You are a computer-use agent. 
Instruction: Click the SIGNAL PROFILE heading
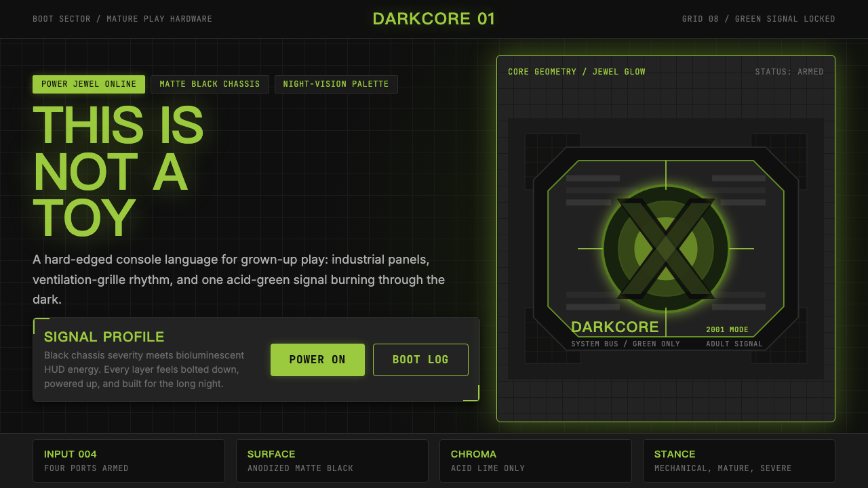click(104, 337)
